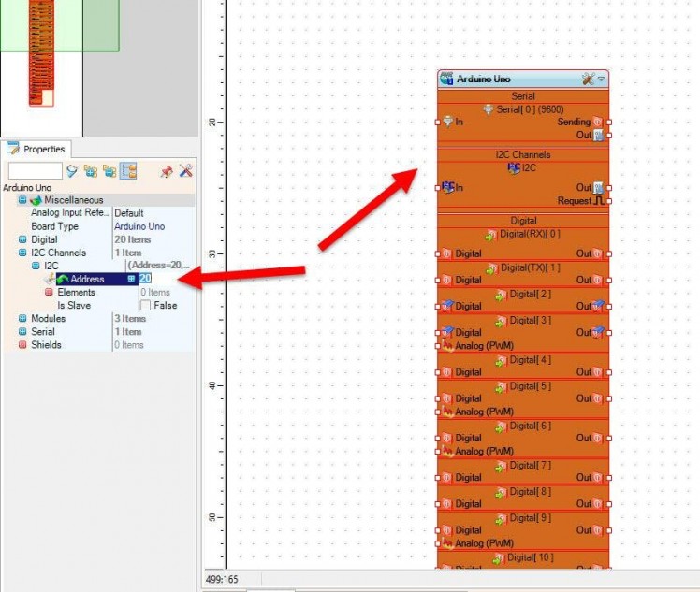Click the expand-all tree icon in Properties toolbar
This screenshot has width=700, height=592.
(x=91, y=171)
